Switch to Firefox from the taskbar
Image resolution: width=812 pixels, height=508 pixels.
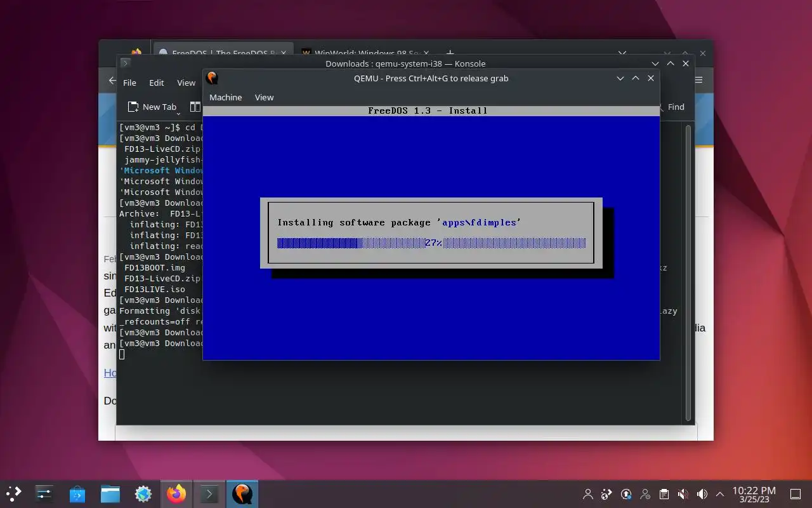pos(176,493)
